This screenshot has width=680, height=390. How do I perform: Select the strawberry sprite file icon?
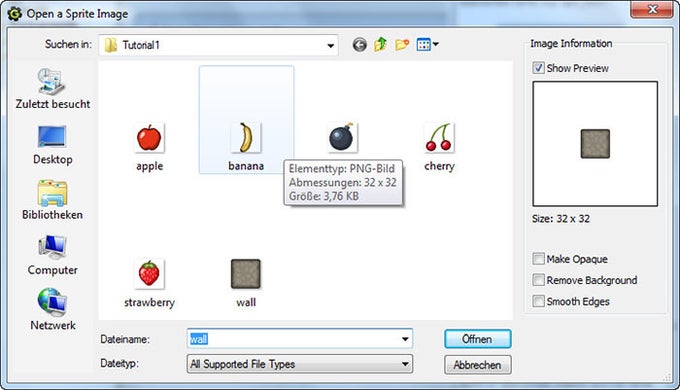[149, 274]
